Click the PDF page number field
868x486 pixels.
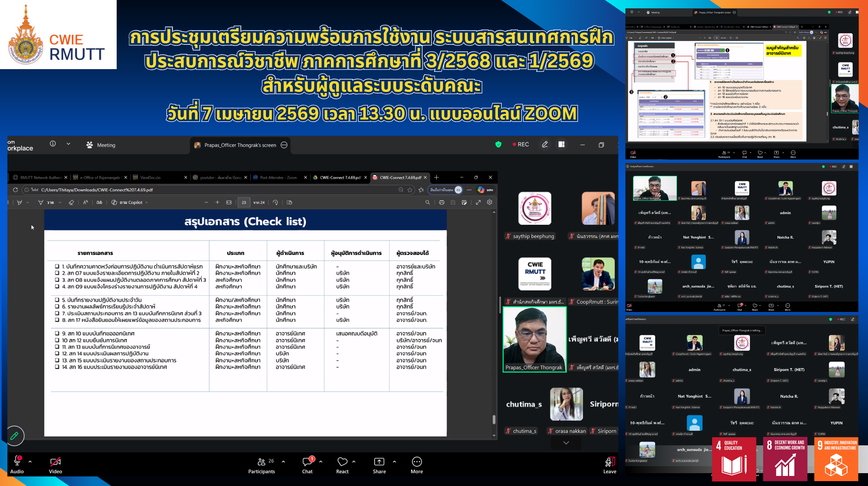[244, 203]
